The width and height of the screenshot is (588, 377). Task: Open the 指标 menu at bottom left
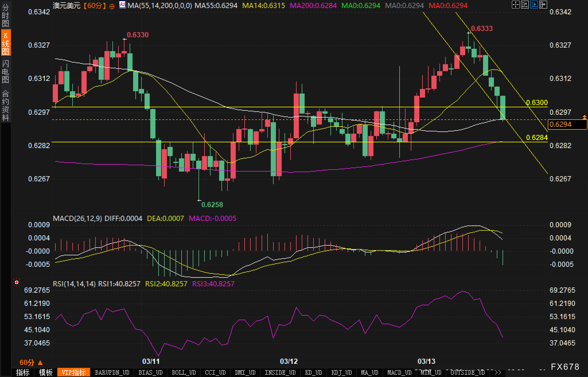[x=23, y=372]
